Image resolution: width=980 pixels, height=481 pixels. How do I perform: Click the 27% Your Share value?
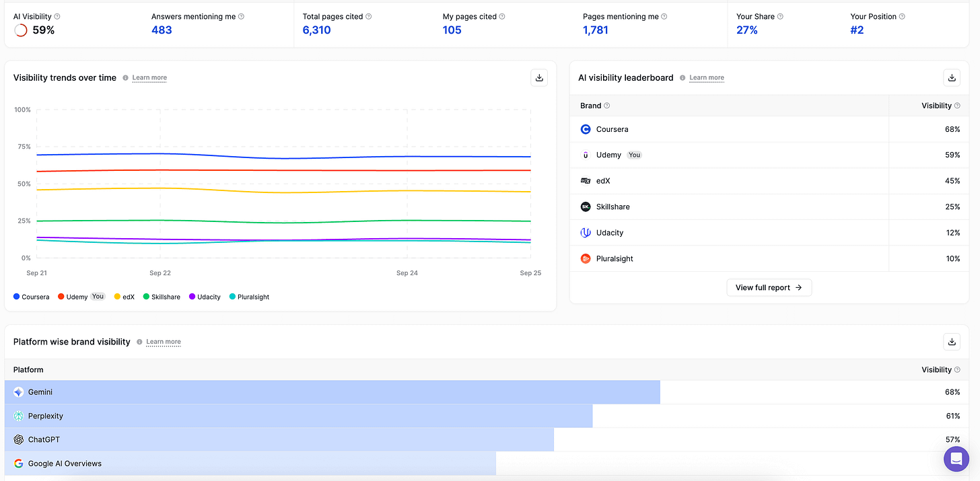tap(747, 30)
